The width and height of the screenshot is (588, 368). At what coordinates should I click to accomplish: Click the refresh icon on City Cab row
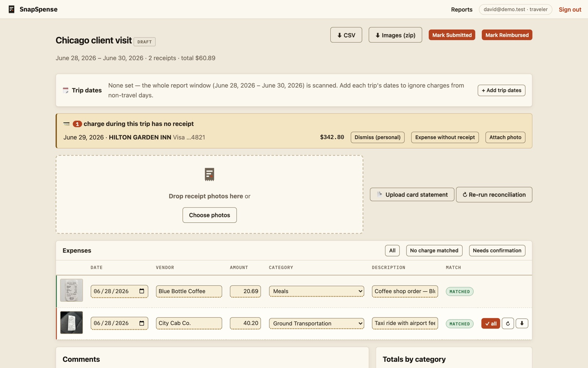[508, 323]
